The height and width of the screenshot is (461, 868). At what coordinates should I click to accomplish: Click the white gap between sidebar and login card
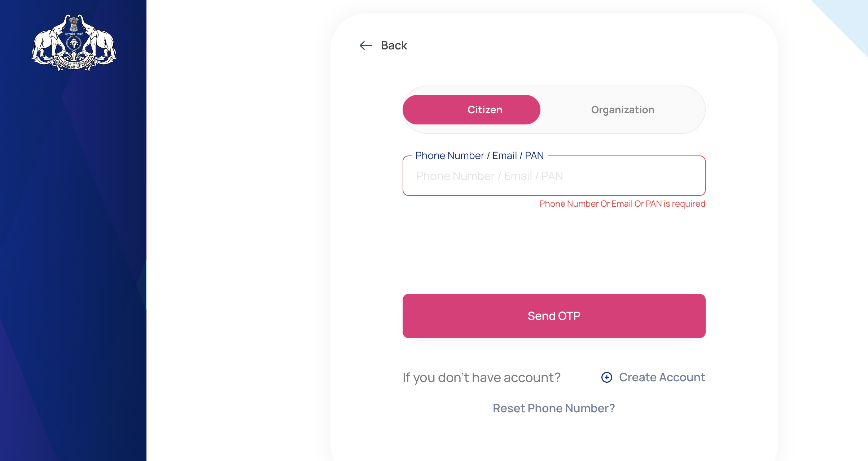(x=238, y=231)
